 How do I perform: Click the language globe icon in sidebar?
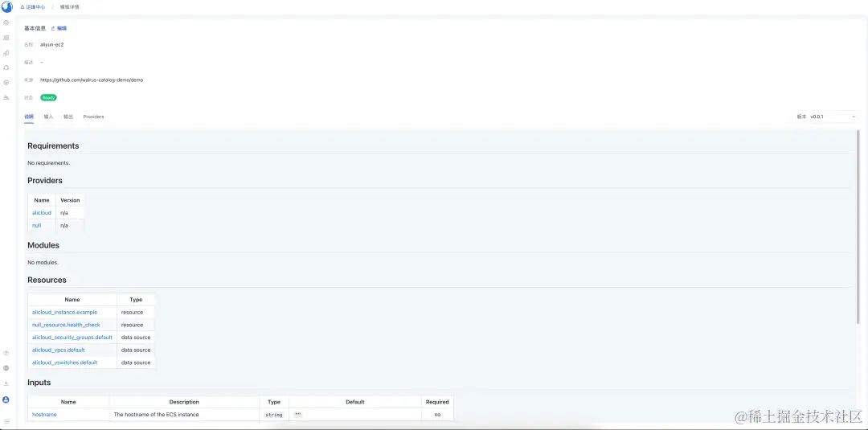click(6, 368)
